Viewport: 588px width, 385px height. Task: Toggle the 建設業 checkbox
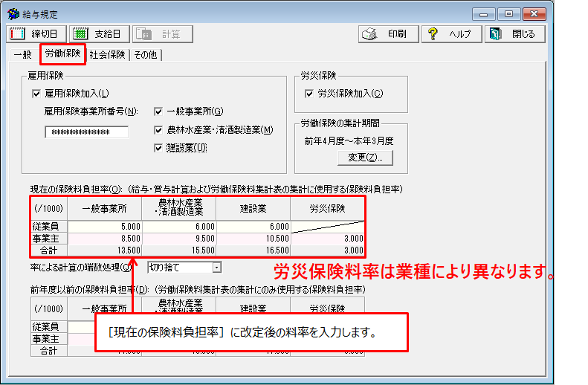[158, 147]
